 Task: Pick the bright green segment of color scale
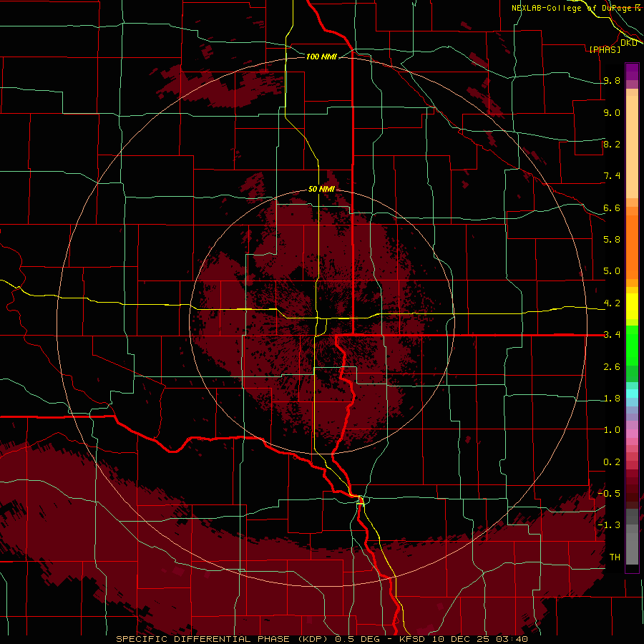[x=632, y=345]
